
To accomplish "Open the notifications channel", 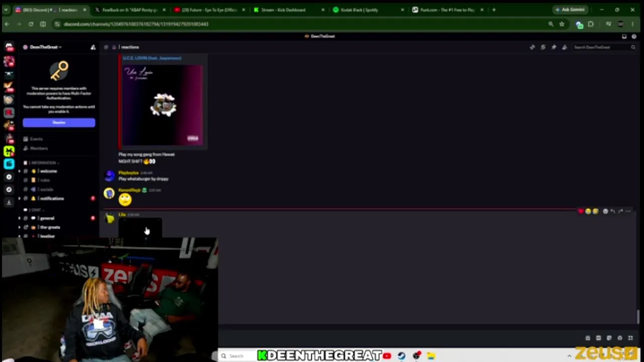I will pyautogui.click(x=58, y=199).
